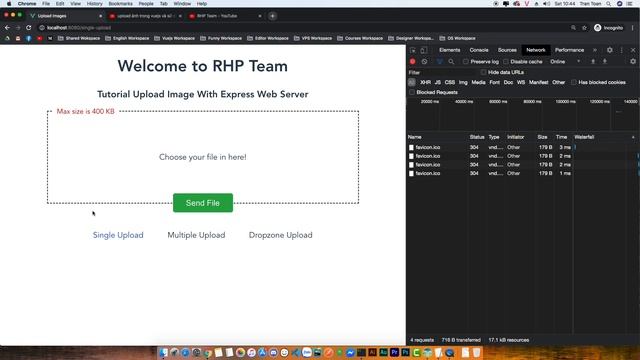This screenshot has height=360, width=640.
Task: Open Spotlight search in the menu bar
Action: tap(608, 4)
